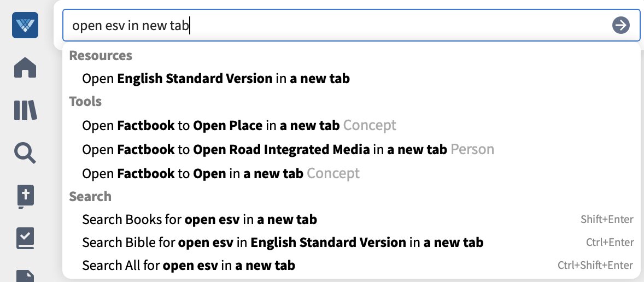644x282 pixels.
Task: Click the Ctrl+Shift+Enter shortcut hint
Action: [595, 266]
